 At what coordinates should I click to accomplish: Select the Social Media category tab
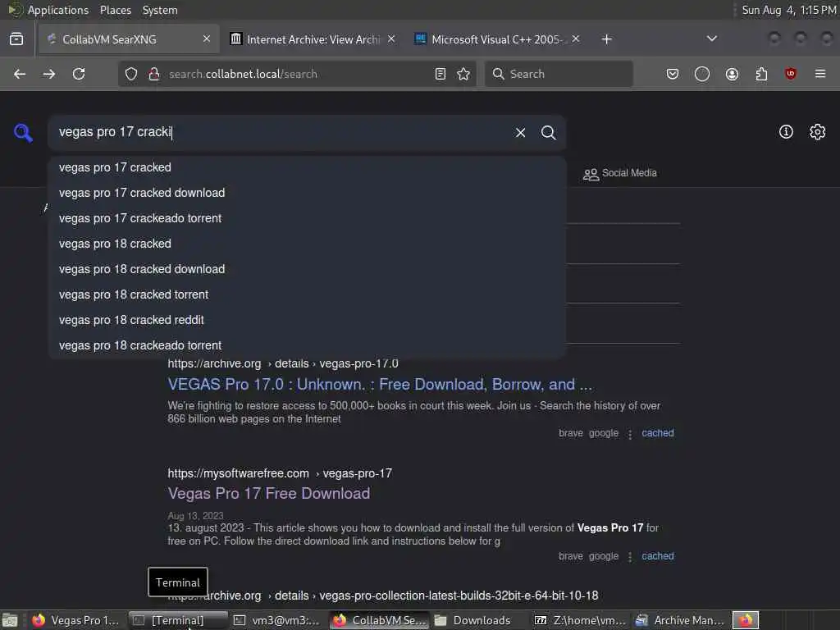click(620, 173)
